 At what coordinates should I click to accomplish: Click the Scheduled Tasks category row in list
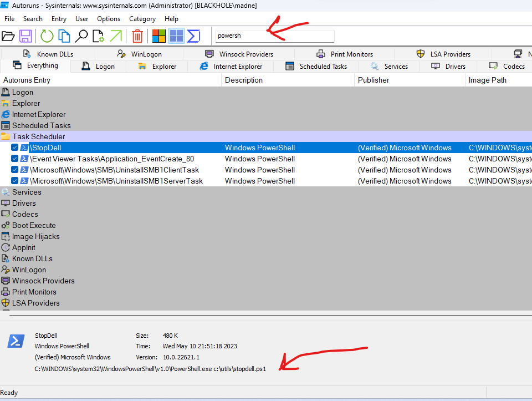tap(266, 126)
